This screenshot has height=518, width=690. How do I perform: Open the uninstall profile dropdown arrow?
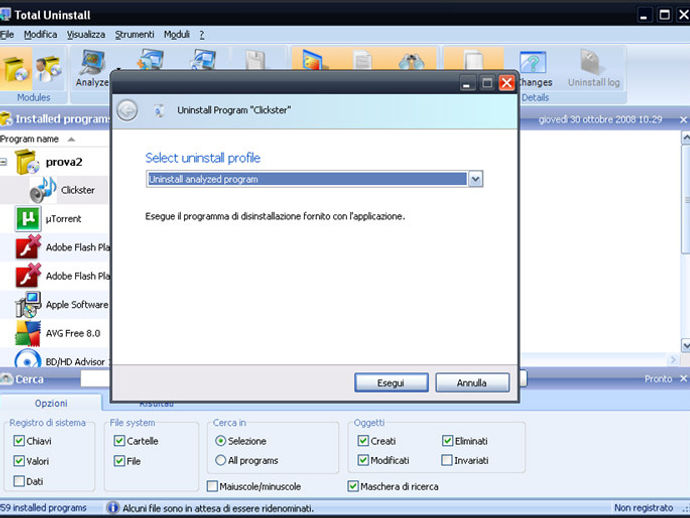click(x=475, y=179)
